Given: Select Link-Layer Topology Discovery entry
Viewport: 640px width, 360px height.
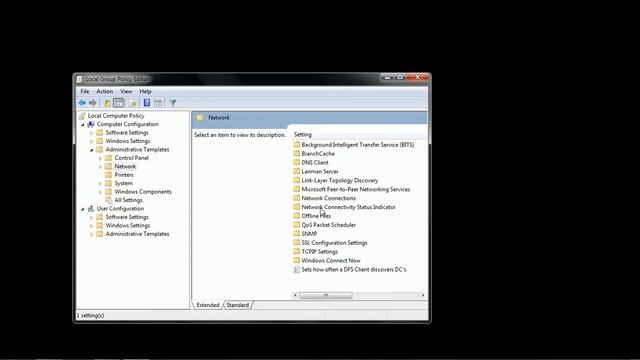Looking at the screenshot, I should tap(340, 180).
